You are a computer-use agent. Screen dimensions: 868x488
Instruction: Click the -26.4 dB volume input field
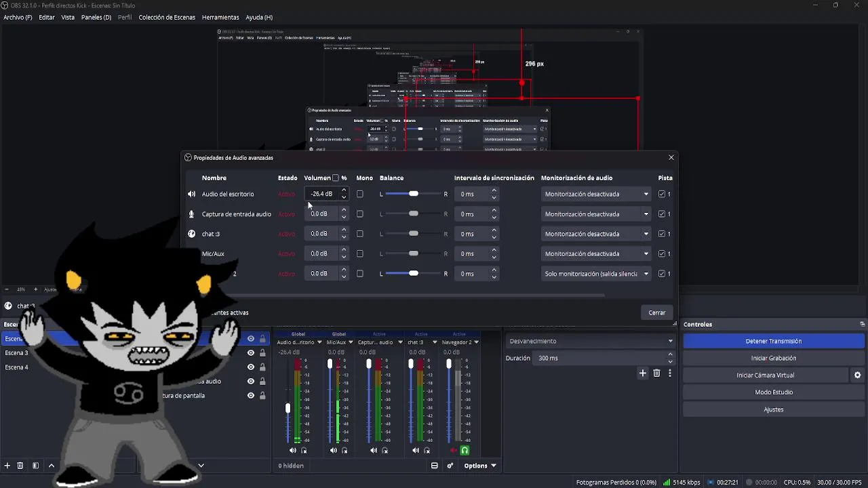pyautogui.click(x=321, y=194)
